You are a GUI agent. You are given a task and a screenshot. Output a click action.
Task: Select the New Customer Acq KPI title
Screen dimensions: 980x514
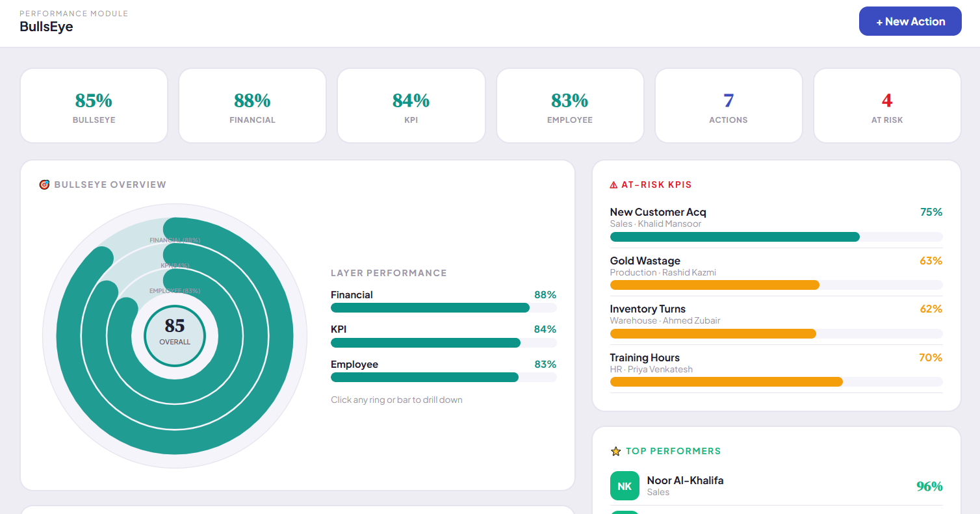tap(658, 212)
